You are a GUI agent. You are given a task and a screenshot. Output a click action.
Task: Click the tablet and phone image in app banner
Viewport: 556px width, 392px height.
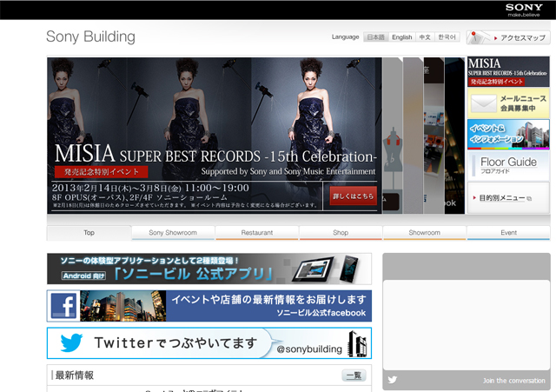tap(324, 269)
